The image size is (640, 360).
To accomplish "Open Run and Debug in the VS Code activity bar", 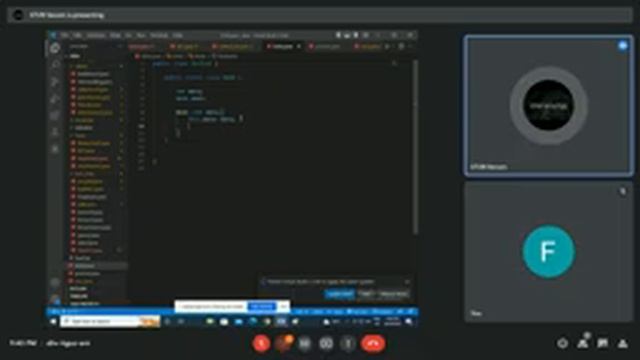I will click(x=55, y=99).
